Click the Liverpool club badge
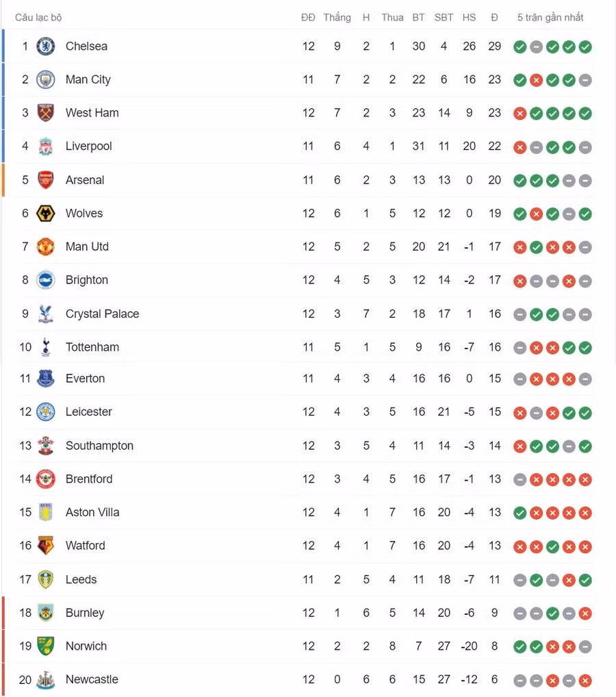The image size is (616, 697). (x=46, y=147)
